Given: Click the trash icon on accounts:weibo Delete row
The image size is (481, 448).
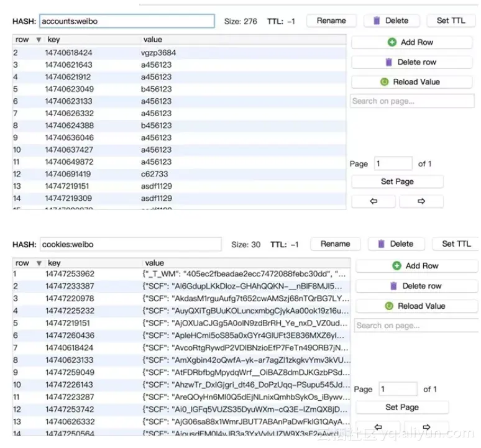Looking at the screenshot, I should click(388, 62).
